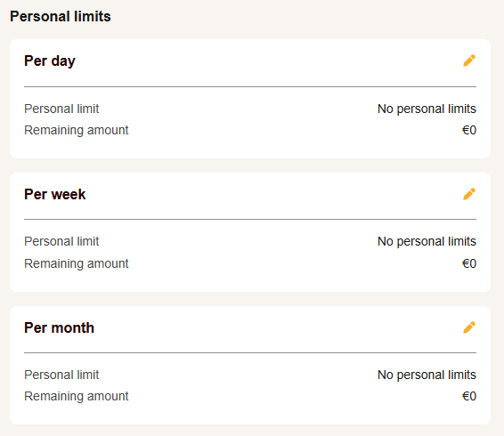Click Remaining amount label under Per day
Image resolution: width=504 pixels, height=436 pixels.
click(77, 130)
